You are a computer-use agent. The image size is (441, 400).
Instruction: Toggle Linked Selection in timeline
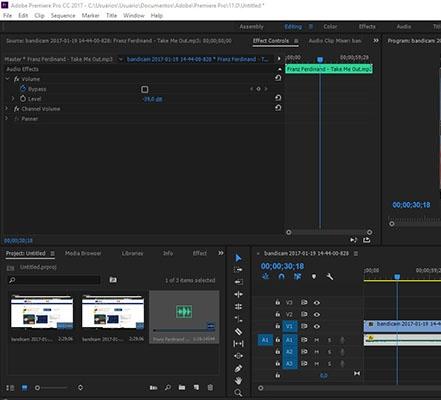[x=298, y=277]
